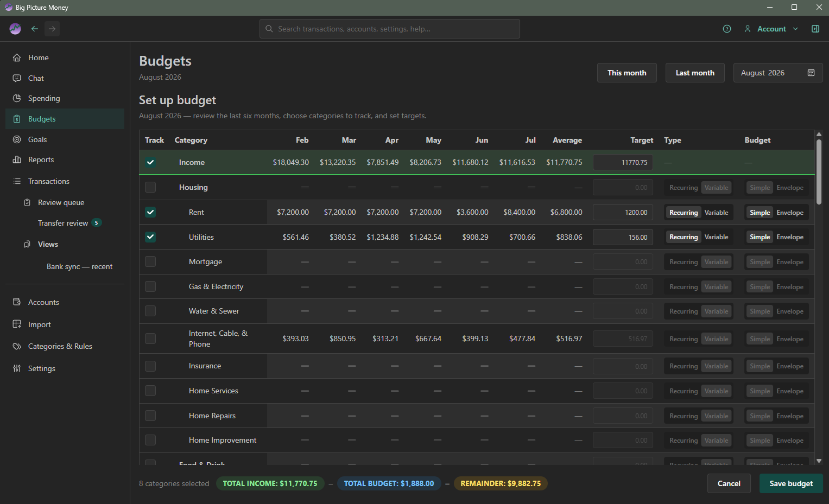Open Spending in the sidebar
The width and height of the screenshot is (829, 504).
(65, 98)
